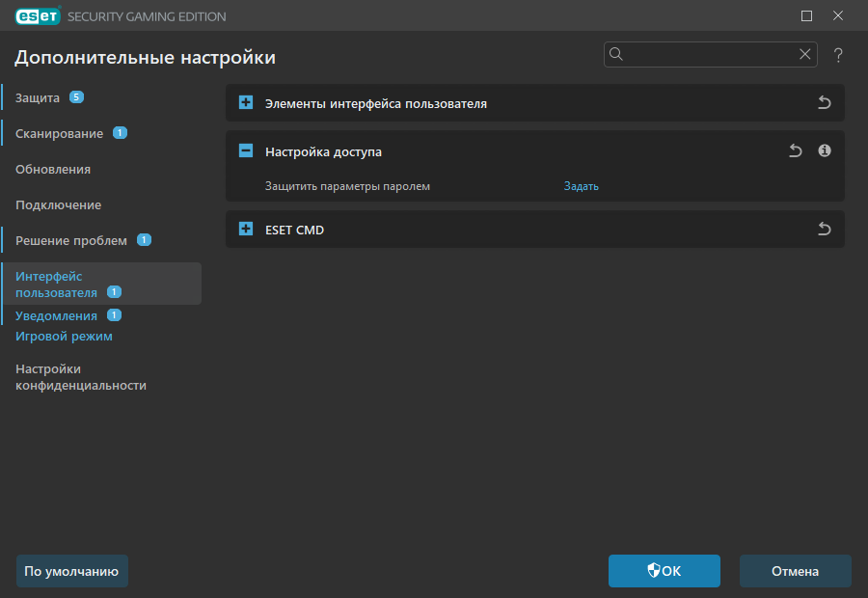Image resolution: width=868 pixels, height=598 pixels.
Task: Click Задать link to set password
Action: (582, 186)
